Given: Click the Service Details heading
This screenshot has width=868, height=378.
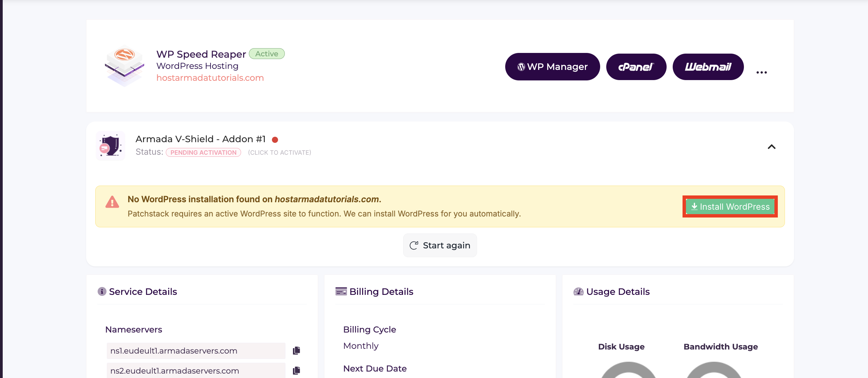Looking at the screenshot, I should click(x=143, y=291).
